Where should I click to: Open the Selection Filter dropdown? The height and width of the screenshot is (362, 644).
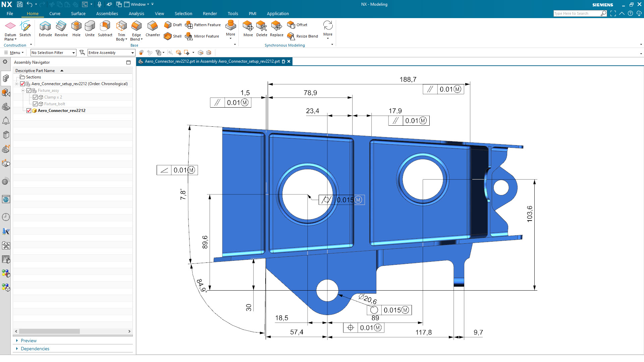click(x=73, y=53)
